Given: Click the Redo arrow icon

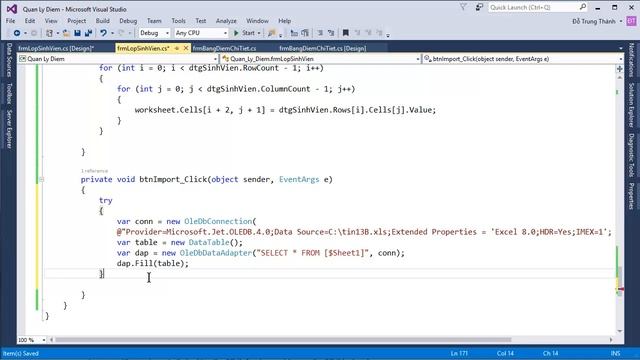Looking at the screenshot, I should click(121, 33).
